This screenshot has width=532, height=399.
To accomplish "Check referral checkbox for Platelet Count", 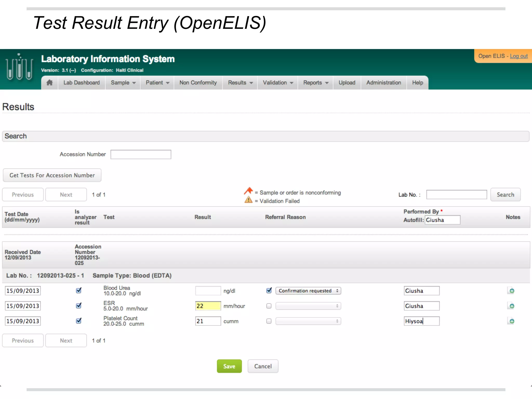I will coord(269,321).
